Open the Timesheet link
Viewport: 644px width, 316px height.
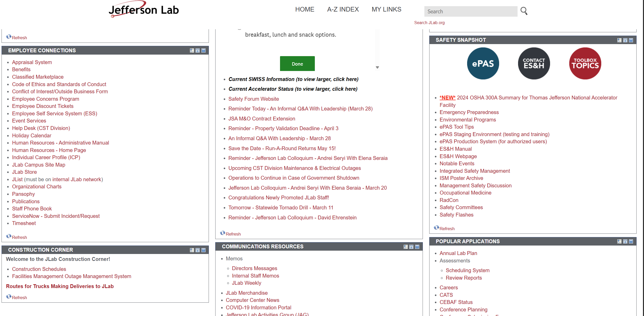point(24,223)
